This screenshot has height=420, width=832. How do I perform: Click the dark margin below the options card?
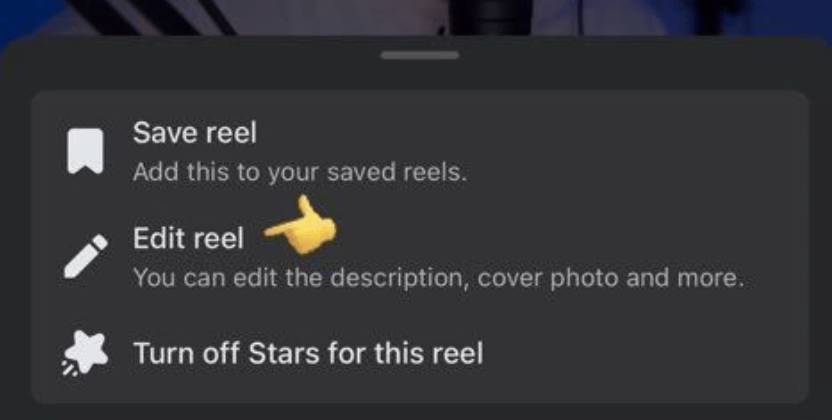pyautogui.click(x=416, y=412)
